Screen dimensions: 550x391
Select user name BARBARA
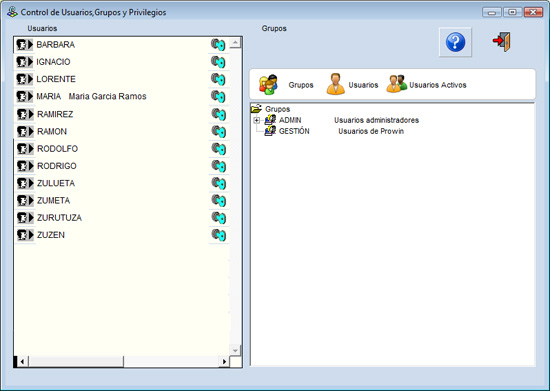tap(55, 45)
